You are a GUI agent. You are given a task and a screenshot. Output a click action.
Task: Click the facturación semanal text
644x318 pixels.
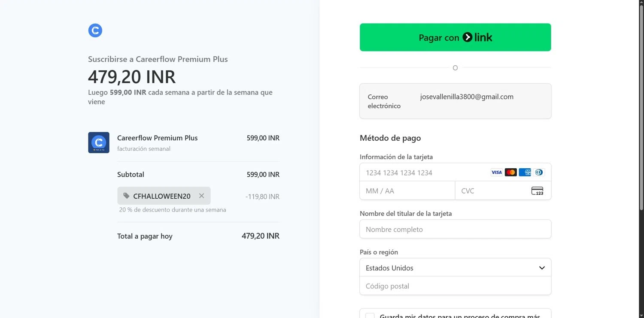tap(144, 149)
